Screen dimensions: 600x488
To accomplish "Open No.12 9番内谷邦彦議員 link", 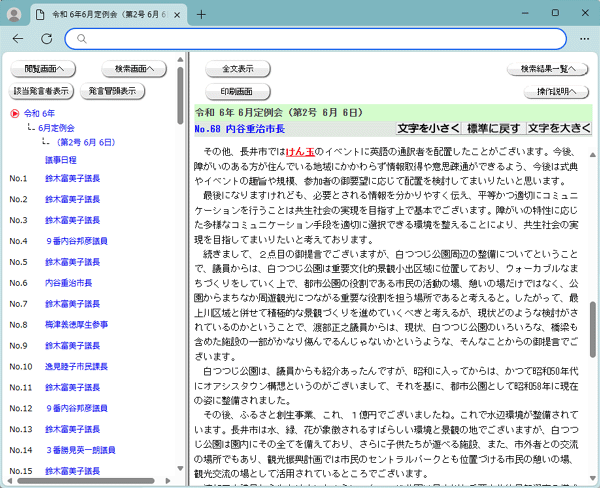I will coord(77,408).
